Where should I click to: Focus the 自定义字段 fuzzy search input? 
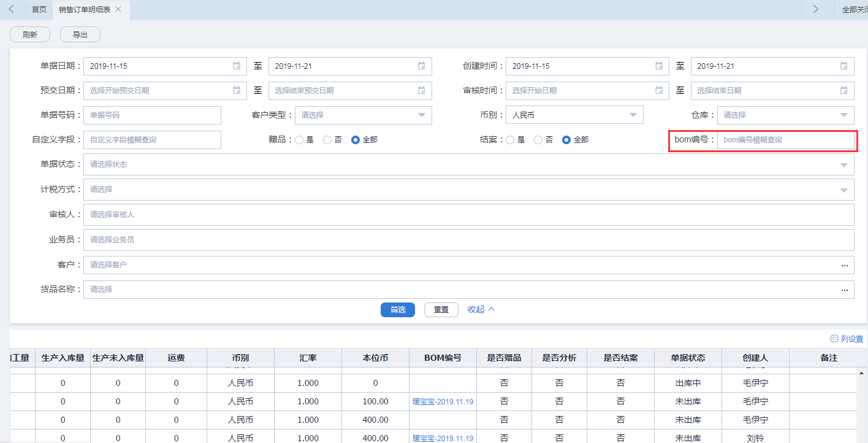pyautogui.click(x=152, y=140)
